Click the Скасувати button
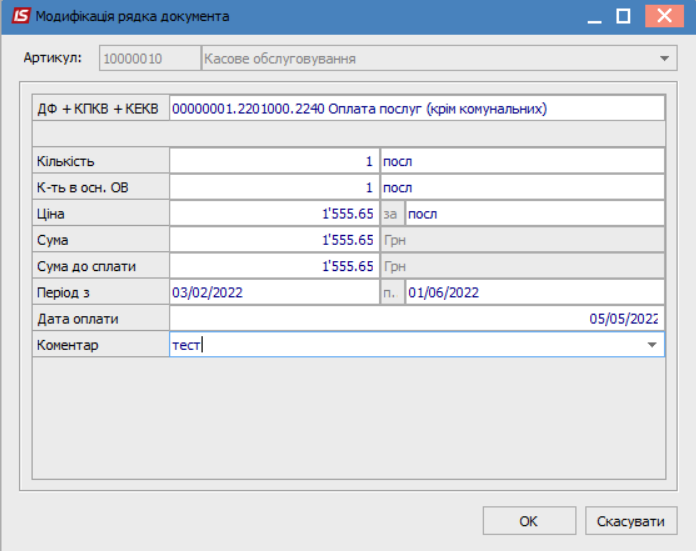 [x=631, y=521]
